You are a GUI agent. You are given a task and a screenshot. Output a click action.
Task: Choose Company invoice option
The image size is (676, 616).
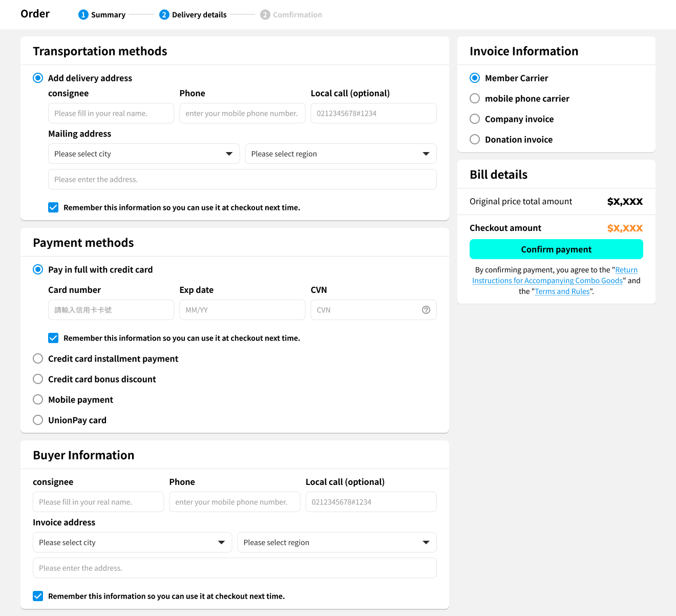tap(475, 119)
